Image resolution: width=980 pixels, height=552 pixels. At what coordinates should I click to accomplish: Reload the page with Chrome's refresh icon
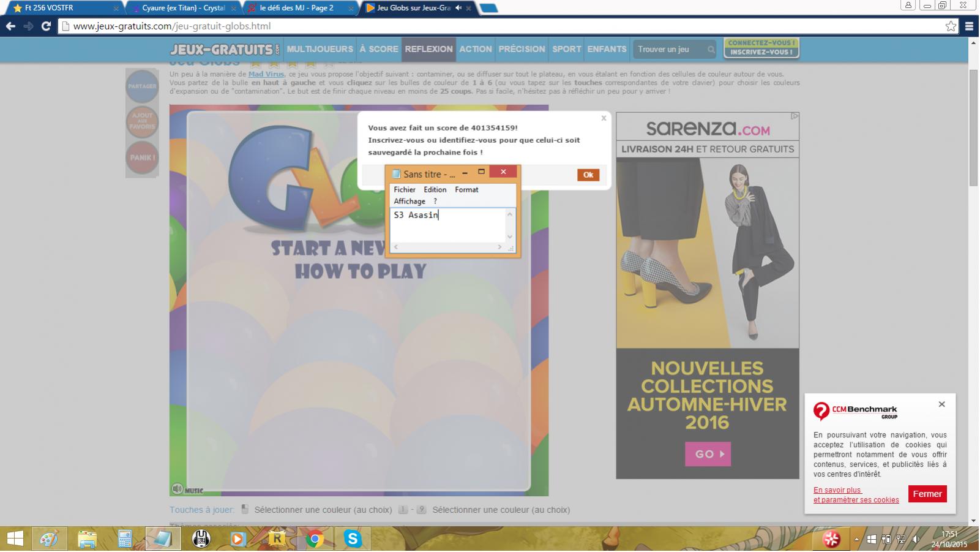coord(45,26)
